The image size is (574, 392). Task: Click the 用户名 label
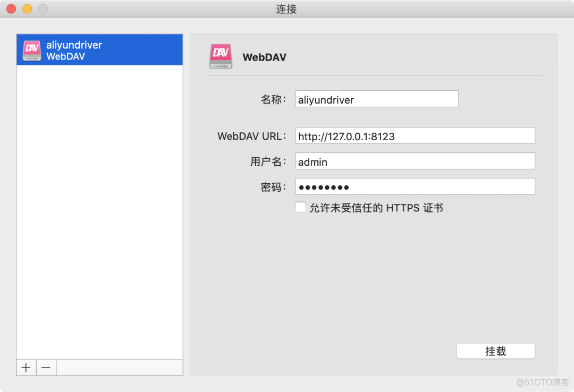pyautogui.click(x=268, y=161)
